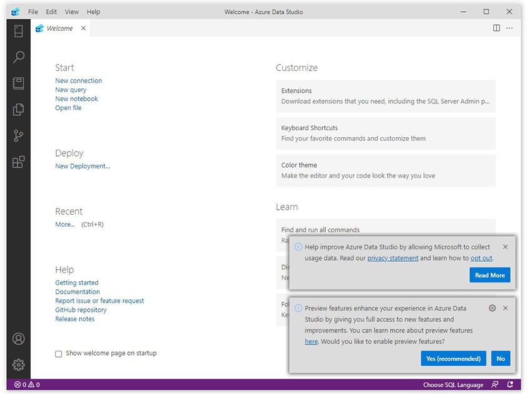Open preview features notification settings gear
The image size is (532, 394).
[492, 308]
